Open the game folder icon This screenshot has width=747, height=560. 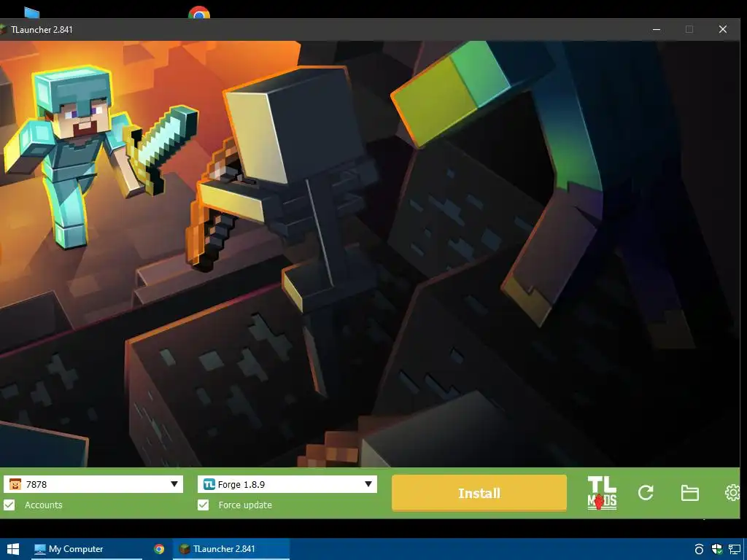[689, 493]
